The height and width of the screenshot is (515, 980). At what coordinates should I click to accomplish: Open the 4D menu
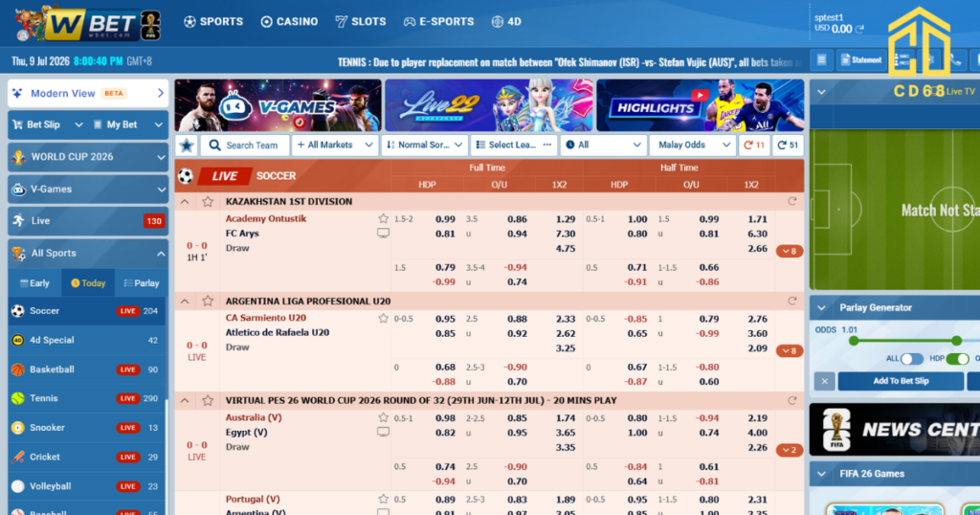click(x=505, y=21)
